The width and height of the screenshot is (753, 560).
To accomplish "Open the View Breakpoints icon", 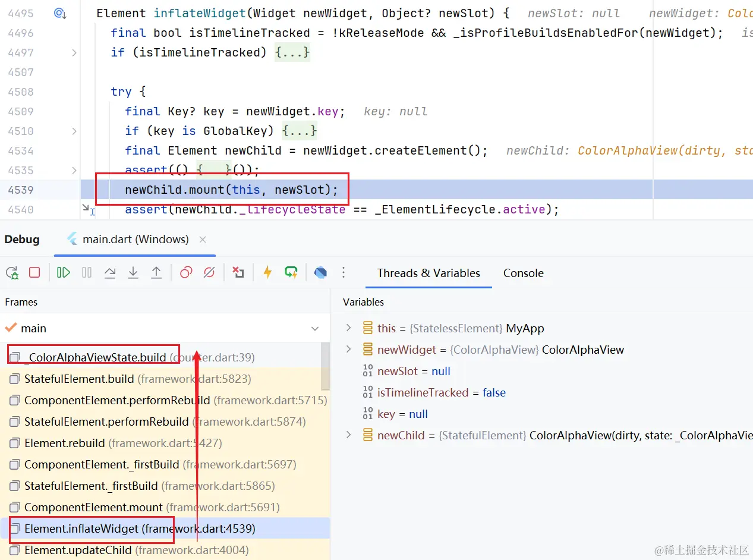I will (x=186, y=272).
